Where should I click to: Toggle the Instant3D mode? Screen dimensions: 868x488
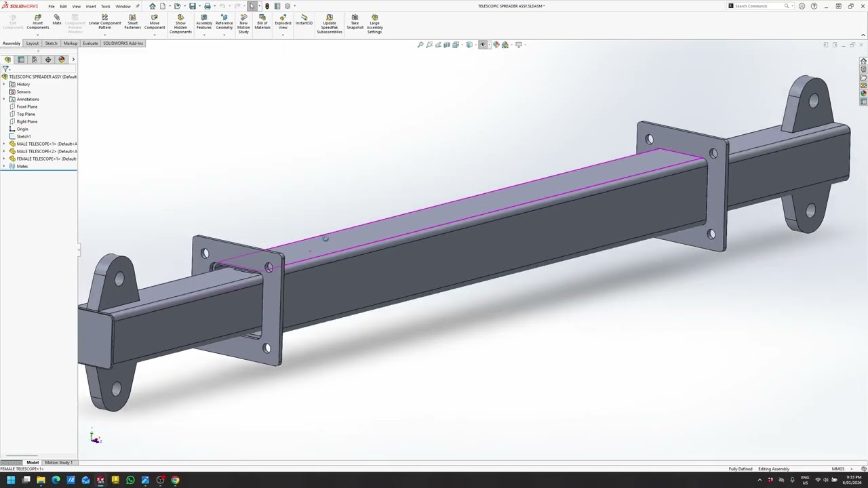click(304, 20)
